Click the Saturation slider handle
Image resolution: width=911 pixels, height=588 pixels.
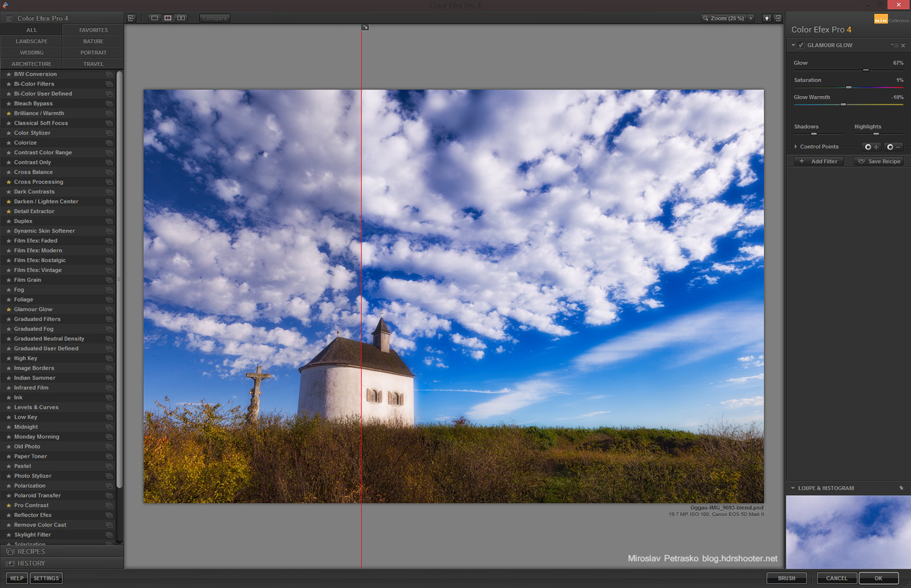(x=849, y=87)
